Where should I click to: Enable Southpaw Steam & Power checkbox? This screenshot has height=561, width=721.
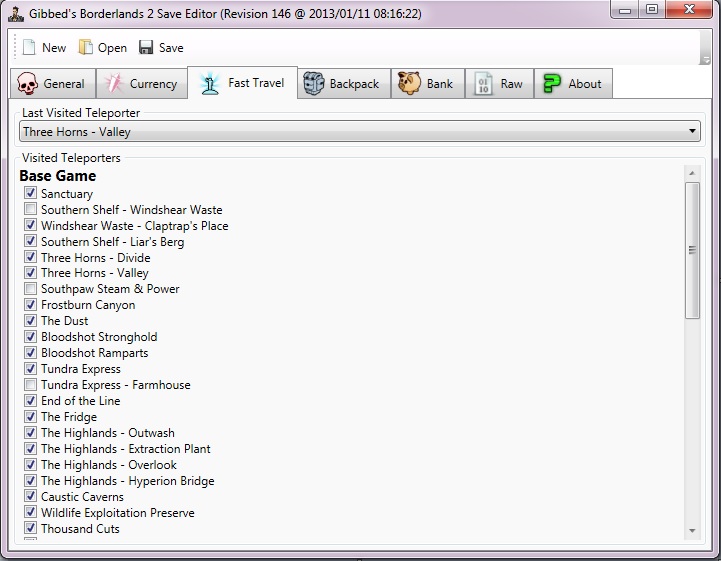(30, 288)
